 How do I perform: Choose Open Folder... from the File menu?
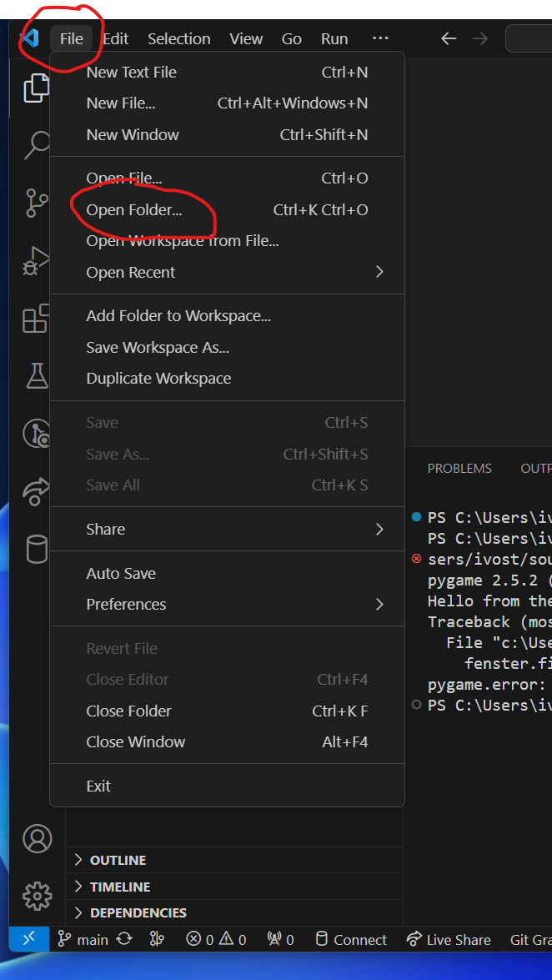tap(134, 209)
